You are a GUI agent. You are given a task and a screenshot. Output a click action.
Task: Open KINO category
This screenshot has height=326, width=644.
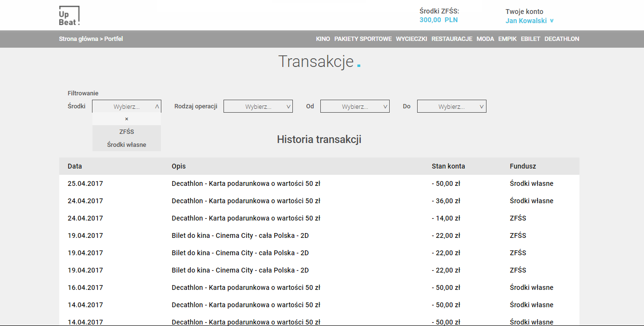(323, 39)
